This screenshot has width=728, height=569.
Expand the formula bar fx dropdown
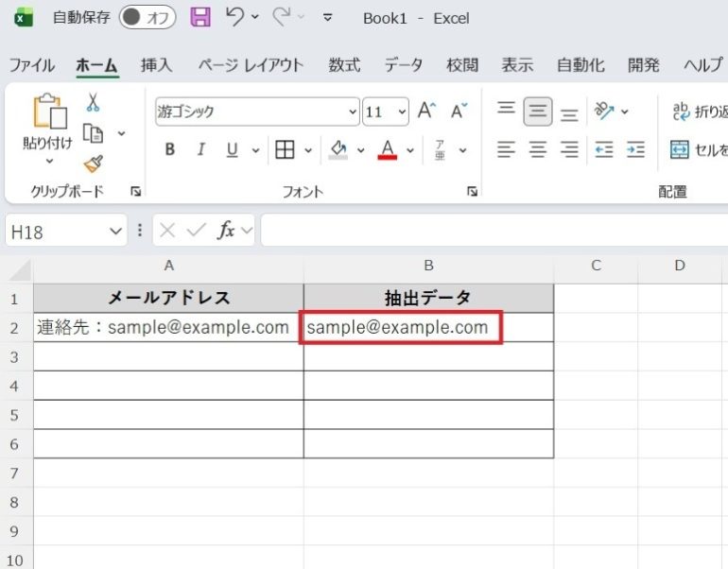tap(247, 231)
